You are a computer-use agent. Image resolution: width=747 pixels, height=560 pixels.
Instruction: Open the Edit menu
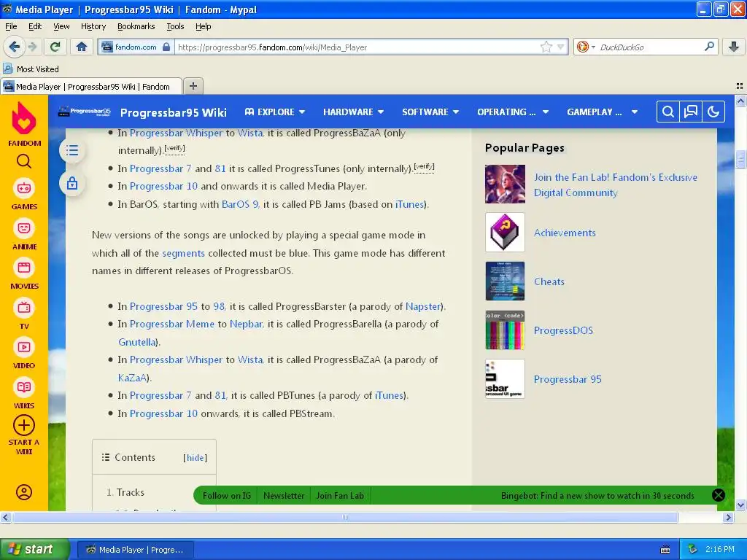click(x=35, y=27)
